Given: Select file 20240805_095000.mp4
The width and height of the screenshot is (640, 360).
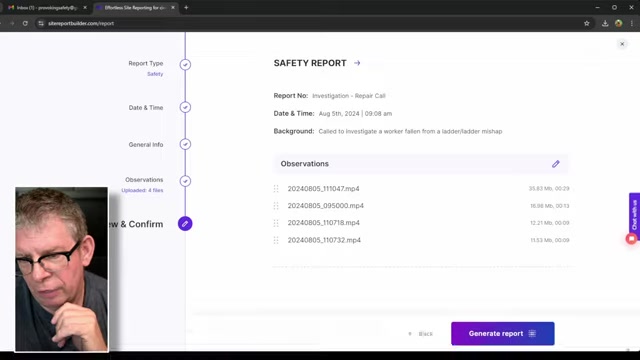Looking at the screenshot, I should pyautogui.click(x=325, y=206).
